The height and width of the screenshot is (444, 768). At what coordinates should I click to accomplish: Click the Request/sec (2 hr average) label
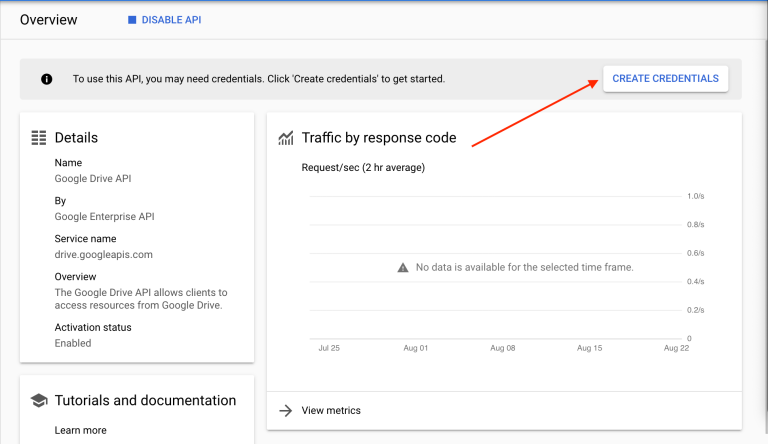pos(363,167)
